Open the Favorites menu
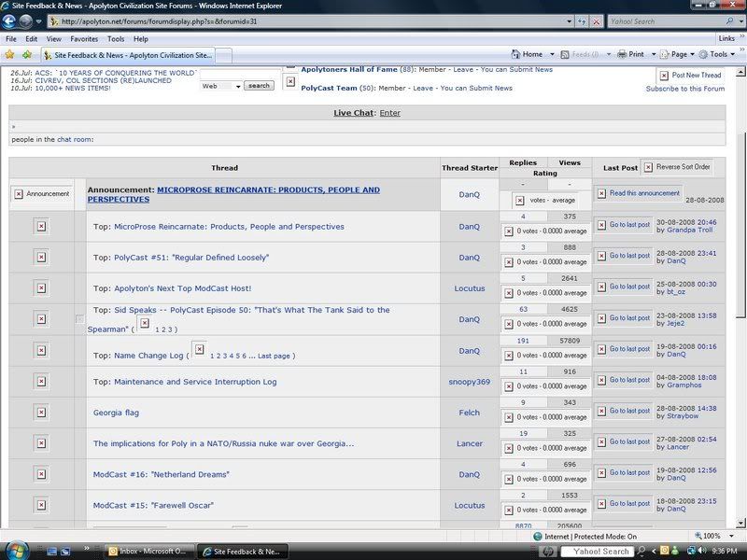Image resolution: width=747 pixels, height=560 pixels. pyautogui.click(x=84, y=39)
